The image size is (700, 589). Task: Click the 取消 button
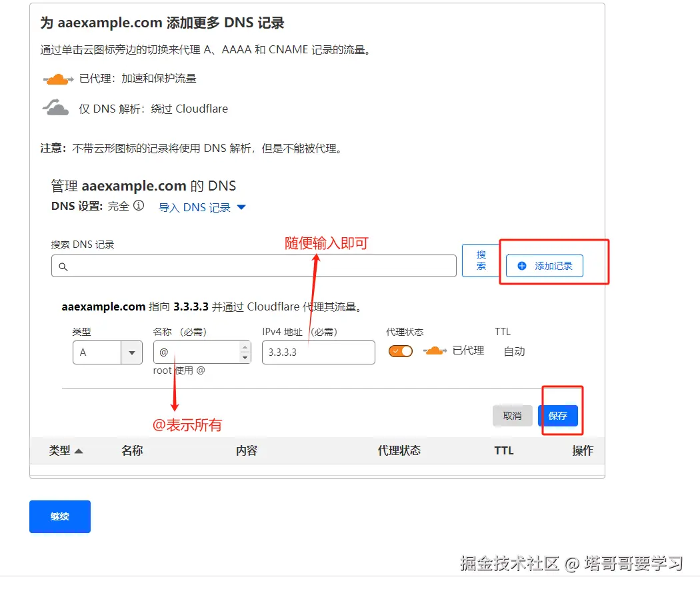click(513, 416)
